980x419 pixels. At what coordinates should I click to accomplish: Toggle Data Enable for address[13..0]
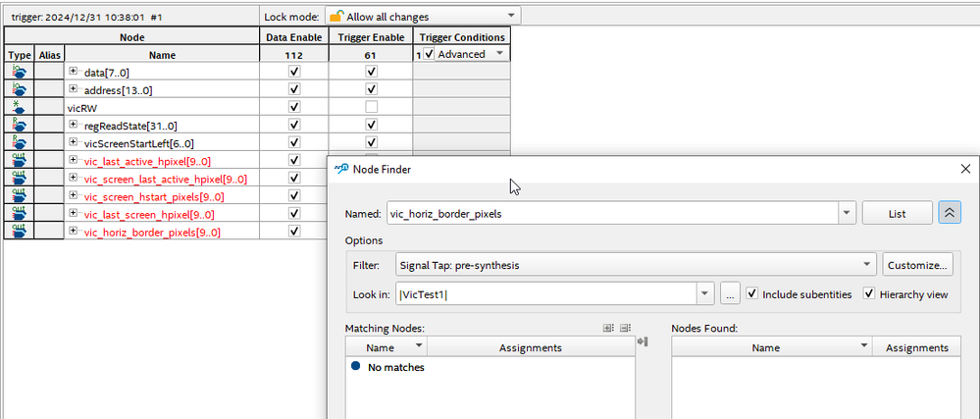(x=293, y=89)
